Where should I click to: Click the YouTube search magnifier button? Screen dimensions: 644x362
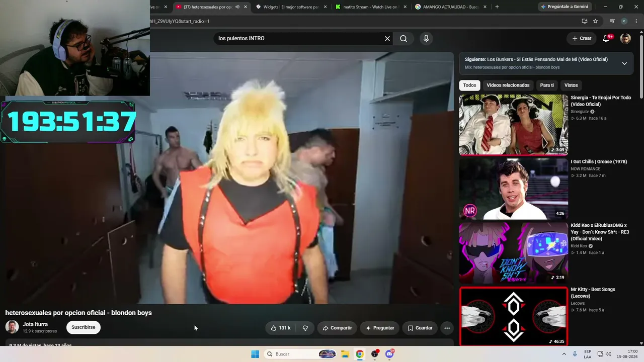click(404, 39)
